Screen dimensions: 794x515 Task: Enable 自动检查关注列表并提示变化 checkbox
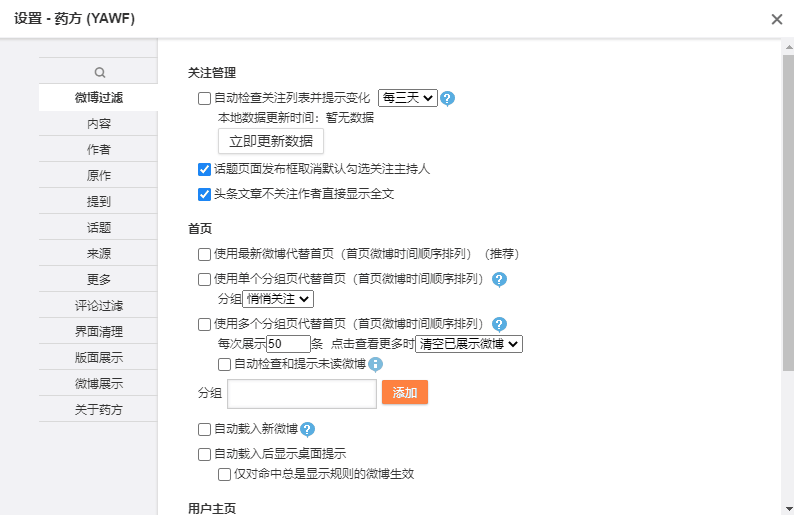click(205, 99)
